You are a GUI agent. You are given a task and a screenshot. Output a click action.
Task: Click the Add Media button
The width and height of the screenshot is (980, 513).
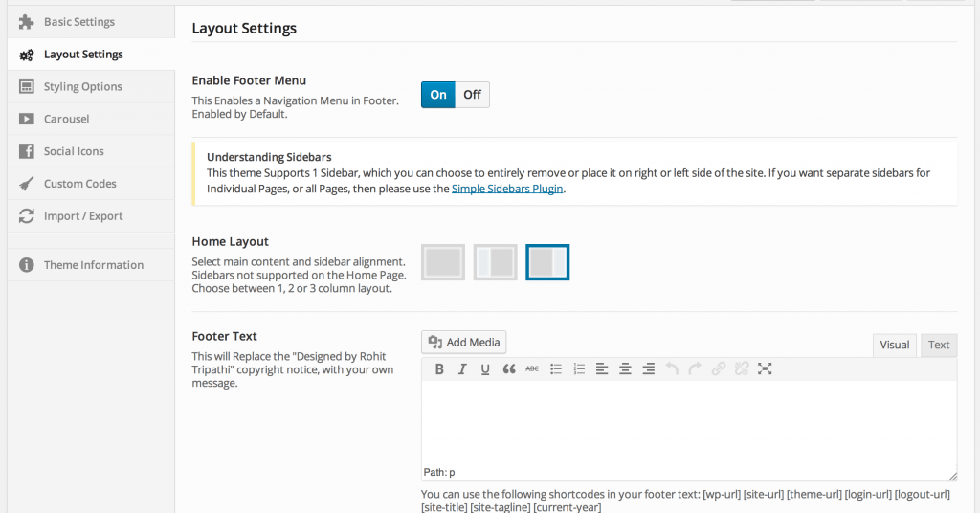pos(464,343)
